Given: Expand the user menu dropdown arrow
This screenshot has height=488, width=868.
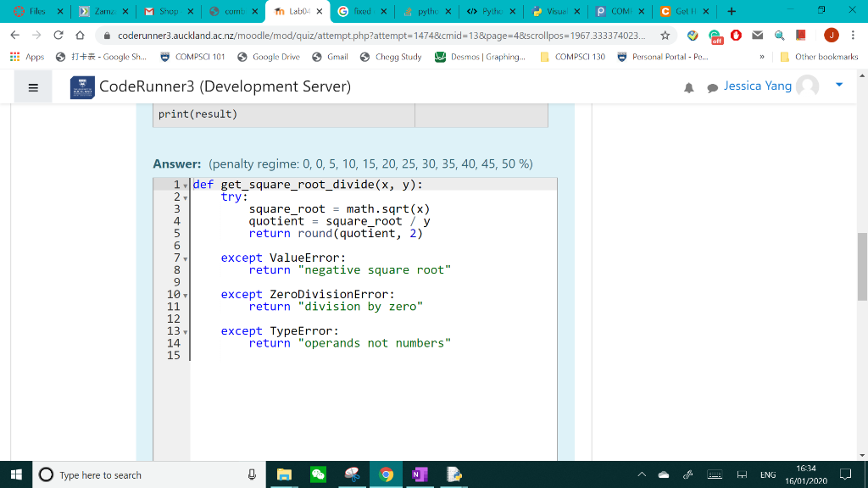Looking at the screenshot, I should (x=839, y=86).
